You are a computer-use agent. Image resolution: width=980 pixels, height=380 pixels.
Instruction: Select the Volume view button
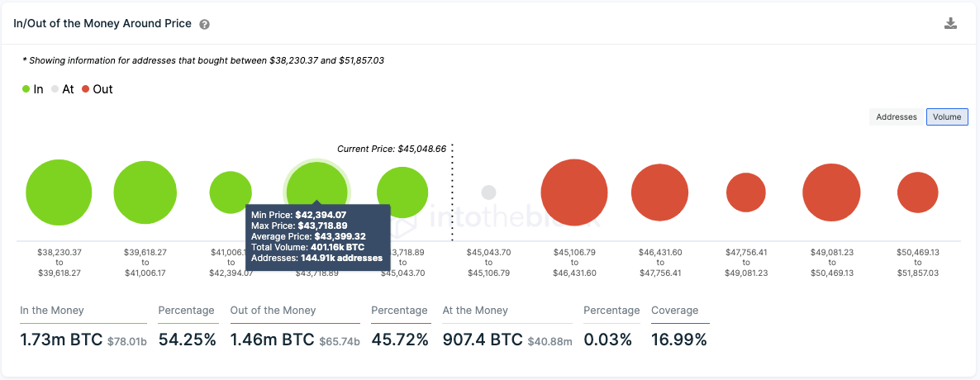pos(947,117)
